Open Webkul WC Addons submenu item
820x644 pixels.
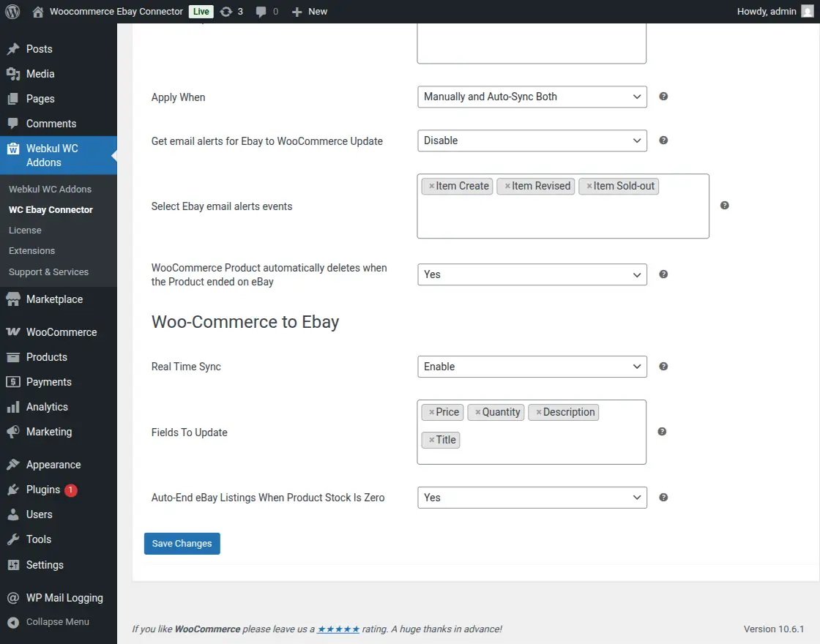point(51,190)
